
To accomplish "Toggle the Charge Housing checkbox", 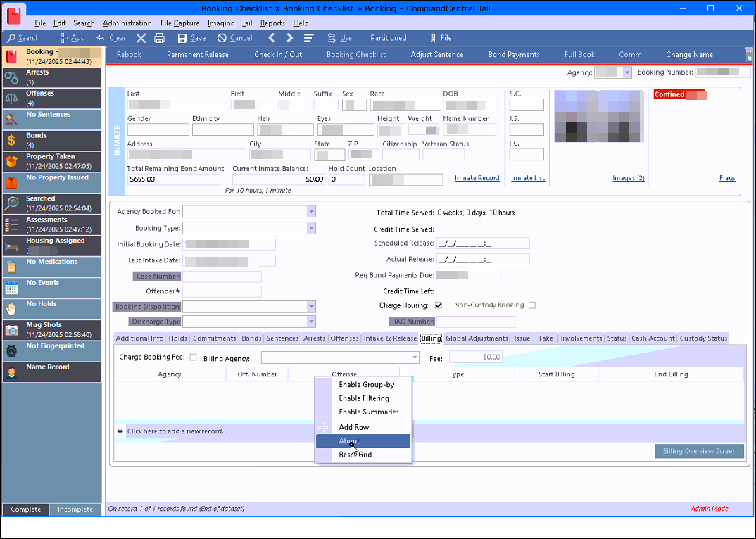I will [439, 305].
